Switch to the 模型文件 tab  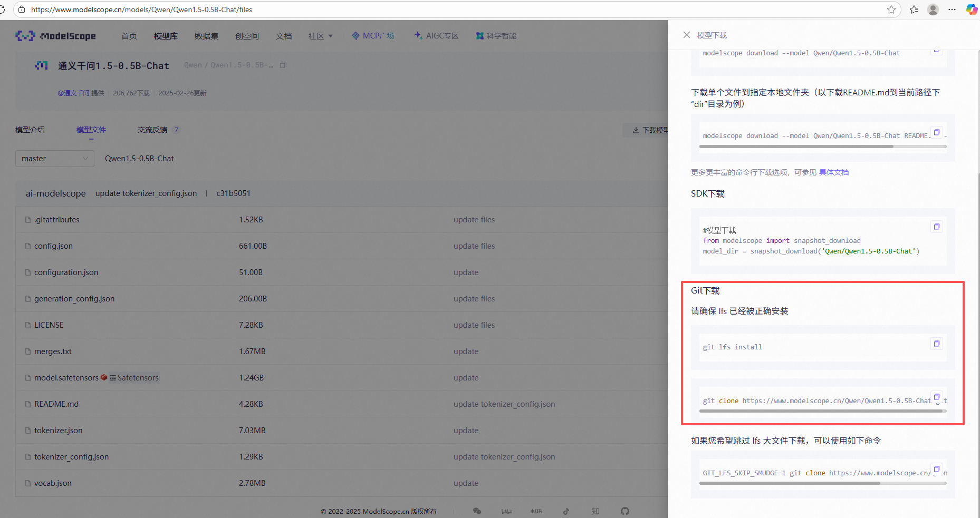coord(91,130)
